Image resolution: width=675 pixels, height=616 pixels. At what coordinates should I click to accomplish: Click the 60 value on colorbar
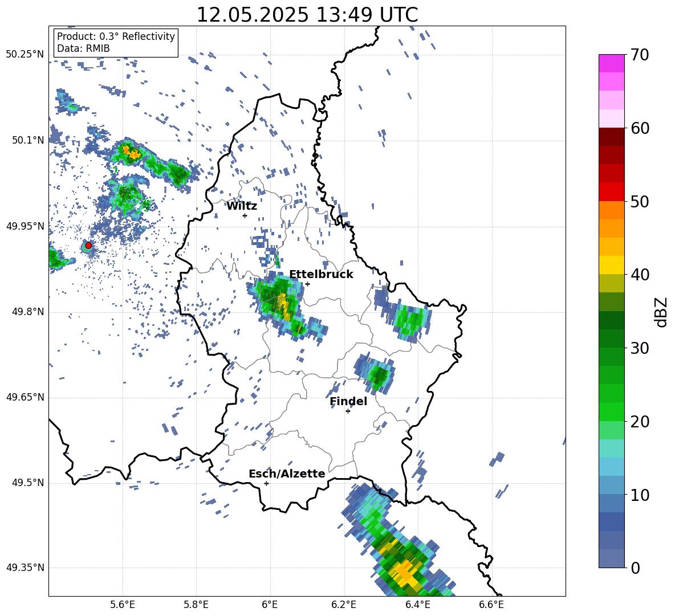click(639, 128)
